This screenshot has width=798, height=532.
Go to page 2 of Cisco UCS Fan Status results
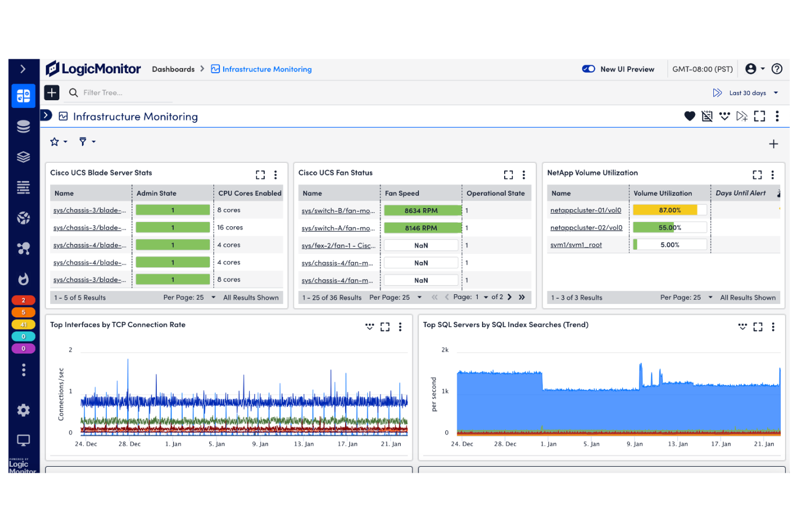point(510,297)
